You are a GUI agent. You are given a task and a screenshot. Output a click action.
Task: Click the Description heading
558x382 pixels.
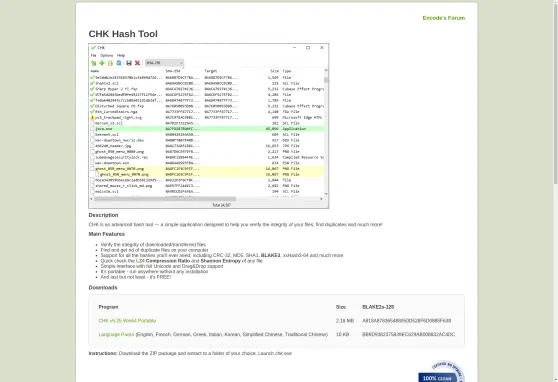click(103, 215)
